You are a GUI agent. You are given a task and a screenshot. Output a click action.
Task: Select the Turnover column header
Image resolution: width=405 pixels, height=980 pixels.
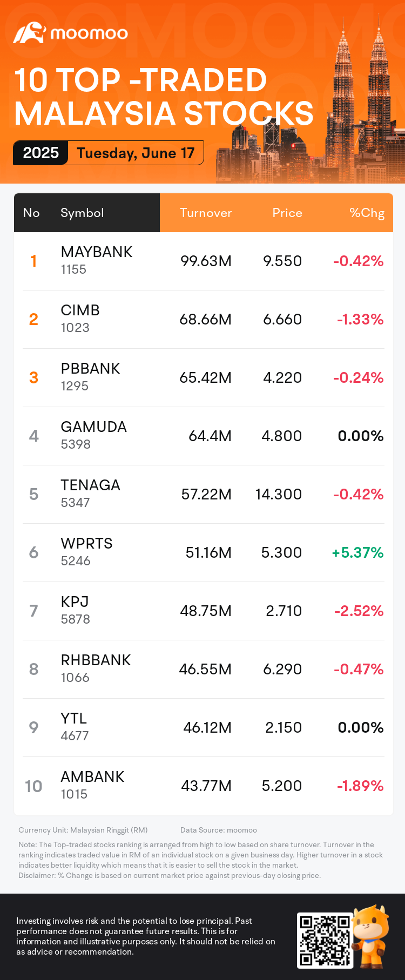pos(206,213)
